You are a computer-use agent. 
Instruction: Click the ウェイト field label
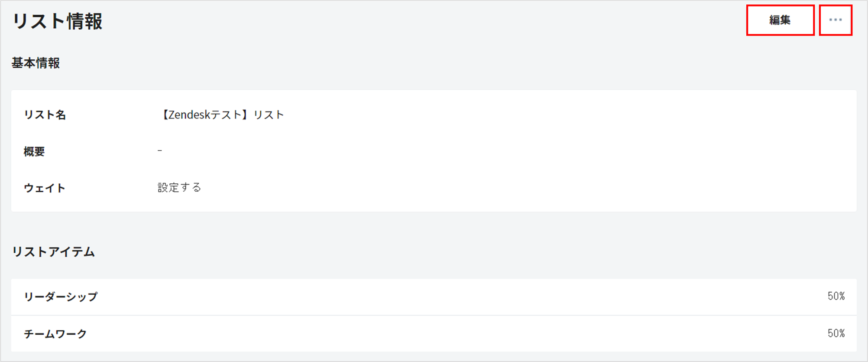click(x=45, y=188)
